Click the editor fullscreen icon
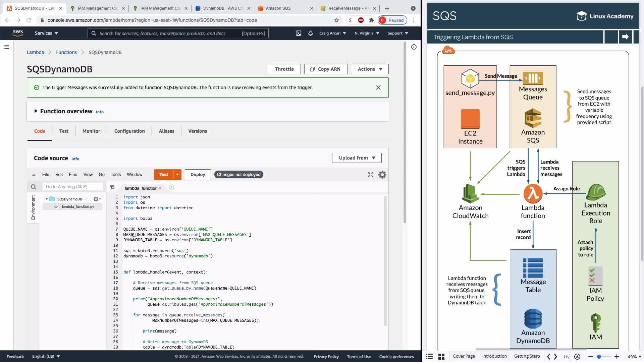Viewport: 644px width, 362px height. [x=370, y=175]
